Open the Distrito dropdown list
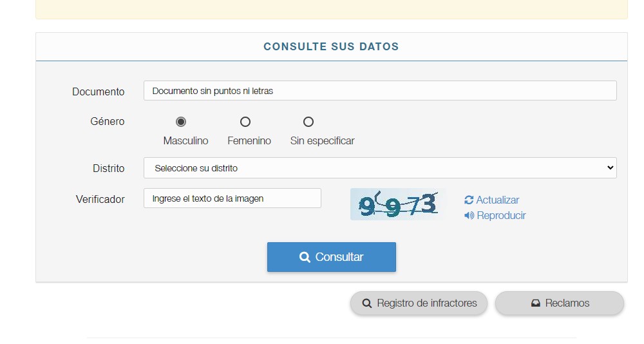644x344 pixels. point(380,168)
